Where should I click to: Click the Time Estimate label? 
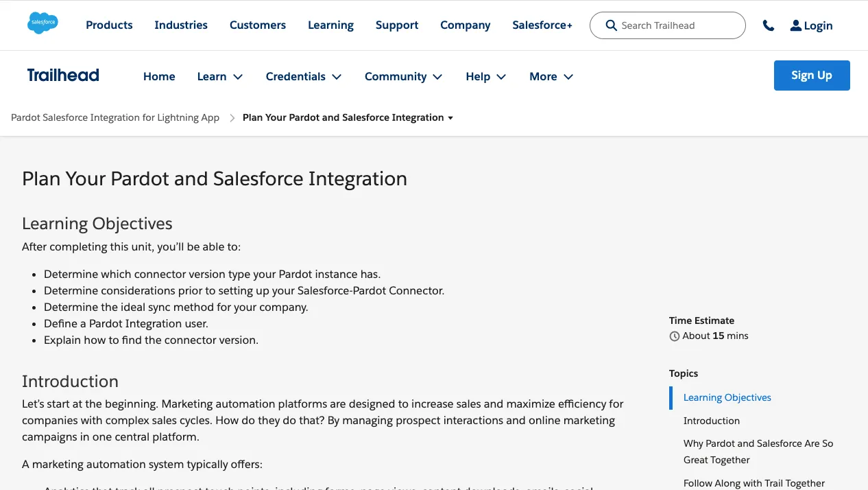701,320
